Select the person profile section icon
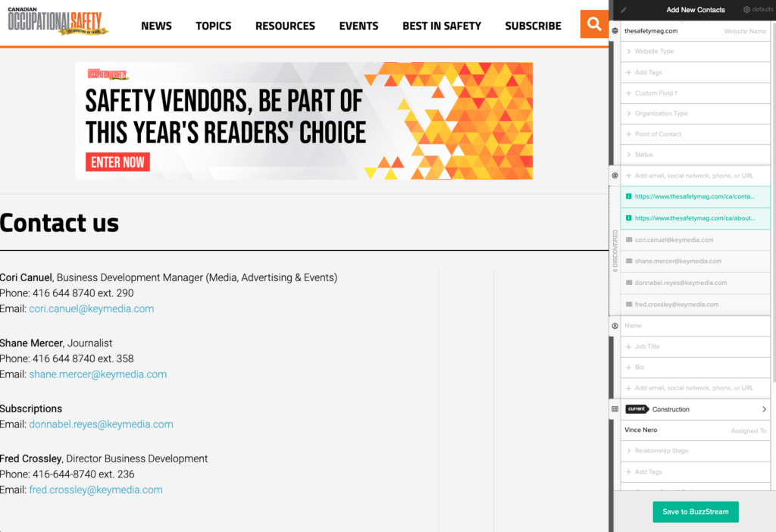Viewport: 776px width, 532px height. tap(615, 326)
